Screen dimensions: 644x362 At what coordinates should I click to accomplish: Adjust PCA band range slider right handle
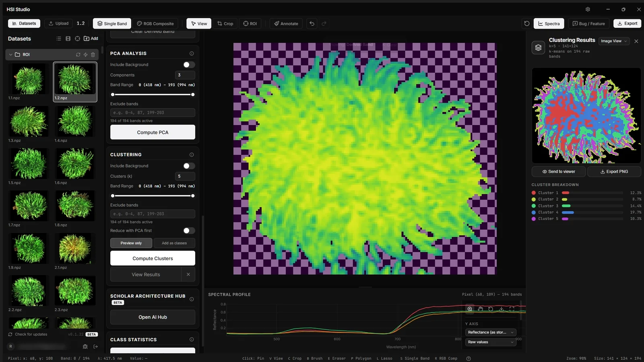(x=193, y=95)
